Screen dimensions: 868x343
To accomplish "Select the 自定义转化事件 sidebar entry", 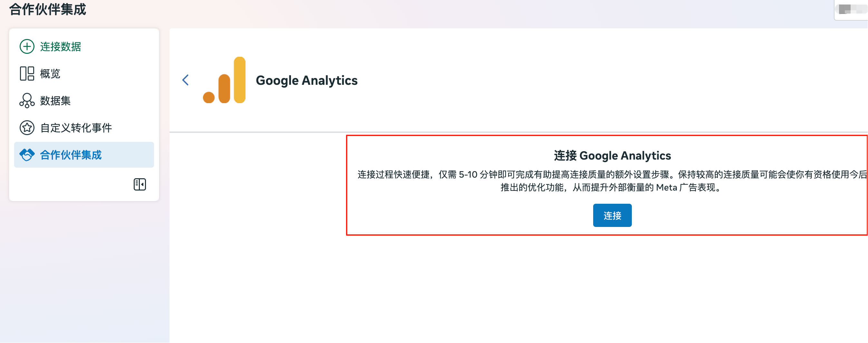I will [76, 127].
